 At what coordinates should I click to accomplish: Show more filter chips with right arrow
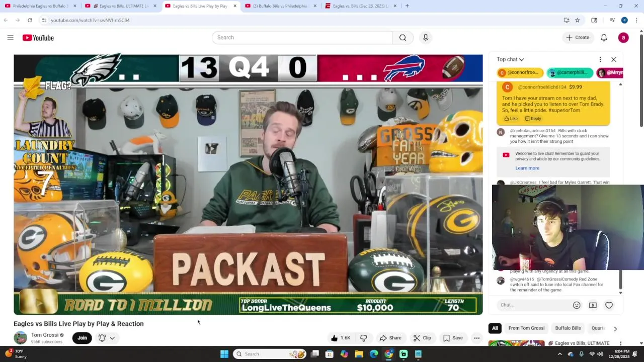[x=615, y=328]
